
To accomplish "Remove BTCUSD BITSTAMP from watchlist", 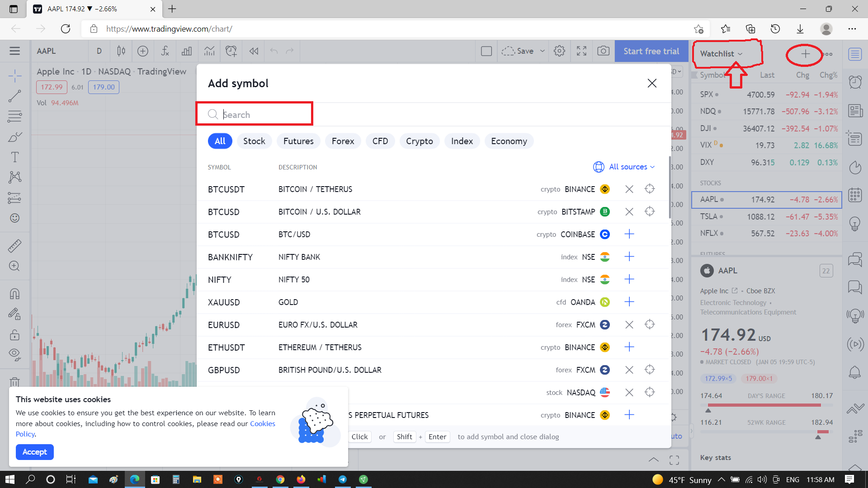I will [x=629, y=211].
